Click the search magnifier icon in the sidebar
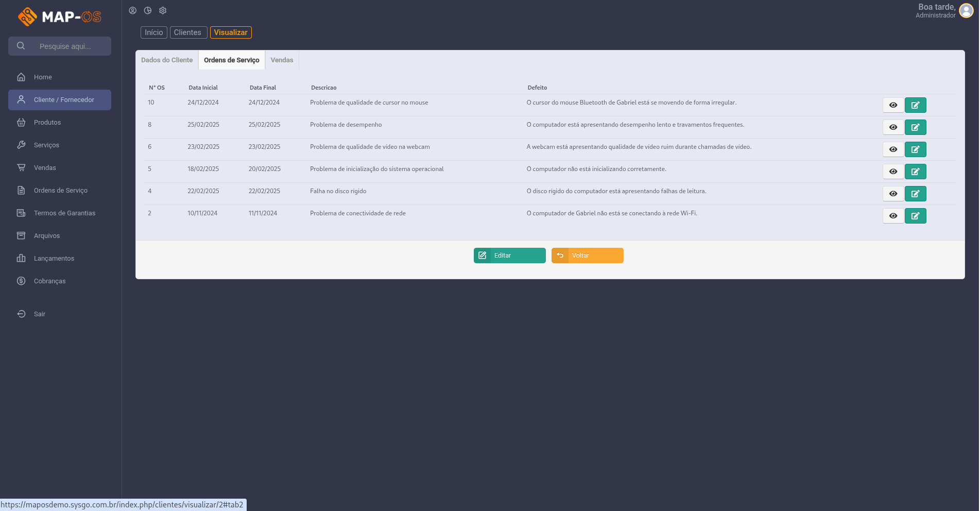Image resolution: width=980 pixels, height=511 pixels. [21, 46]
